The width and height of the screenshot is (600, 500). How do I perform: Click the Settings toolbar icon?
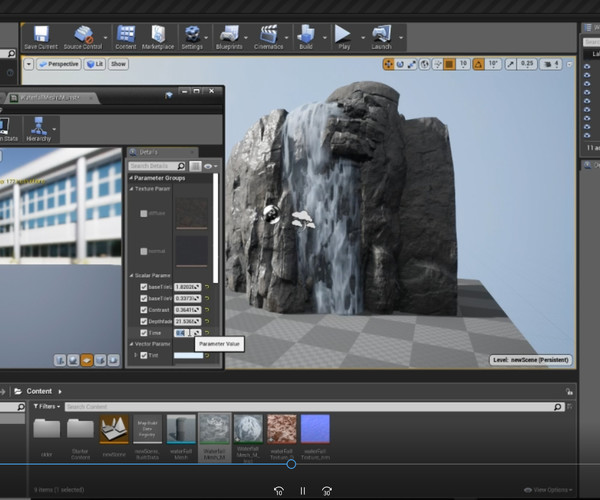point(192,37)
